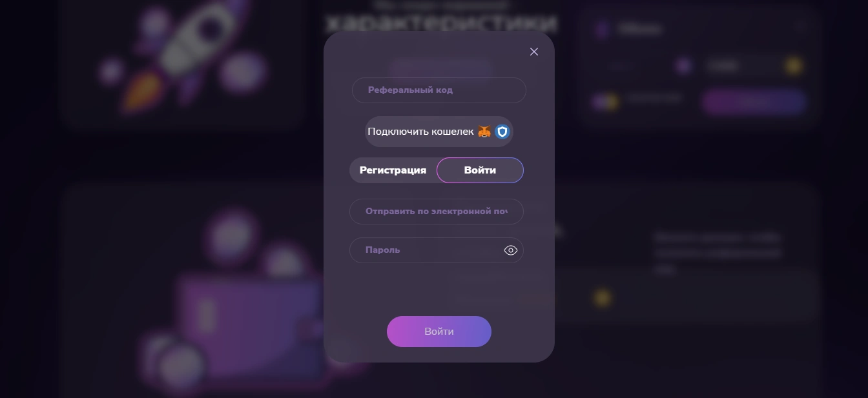Click blurred yellow coin in exchange row
Image resolution: width=868 pixels, height=398 pixels.
pyautogui.click(x=794, y=66)
